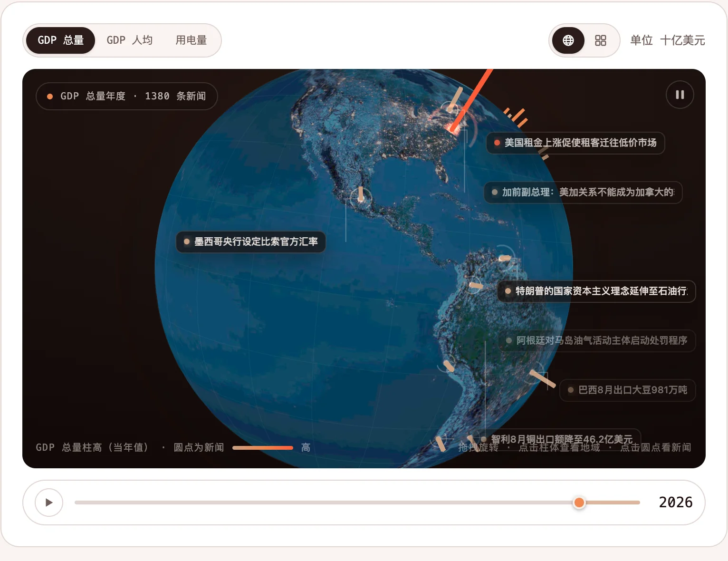
Task: Open news 巴西8月出口大豆981万吨
Action: (628, 390)
